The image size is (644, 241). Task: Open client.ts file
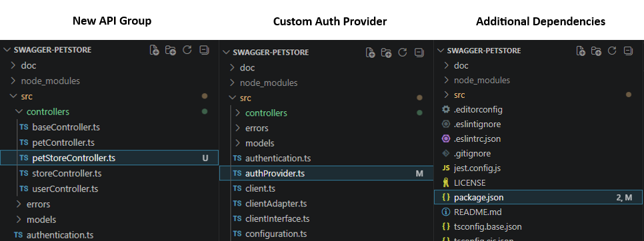[x=260, y=188]
